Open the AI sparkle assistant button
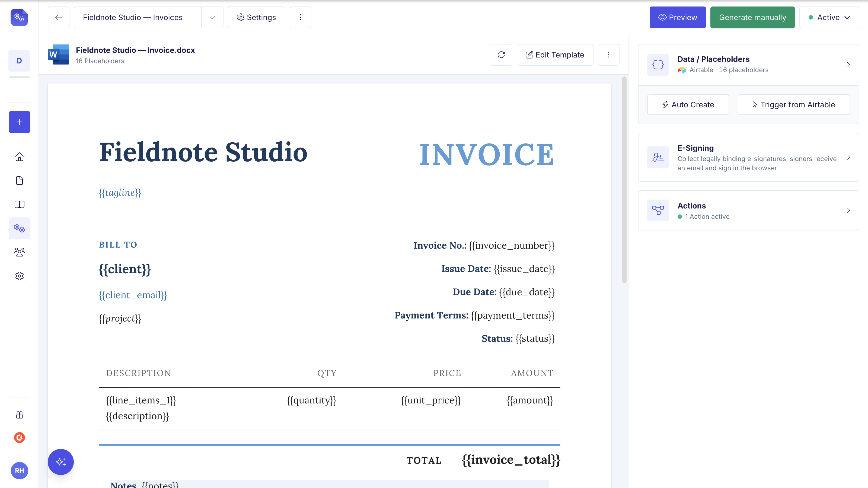Screen dimensions: 868x488 coord(61,462)
